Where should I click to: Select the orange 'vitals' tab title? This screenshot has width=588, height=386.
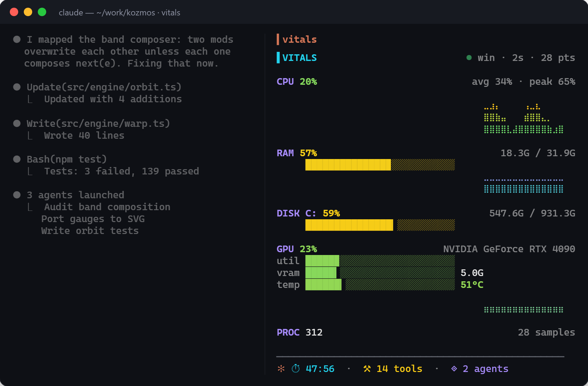pyautogui.click(x=300, y=39)
